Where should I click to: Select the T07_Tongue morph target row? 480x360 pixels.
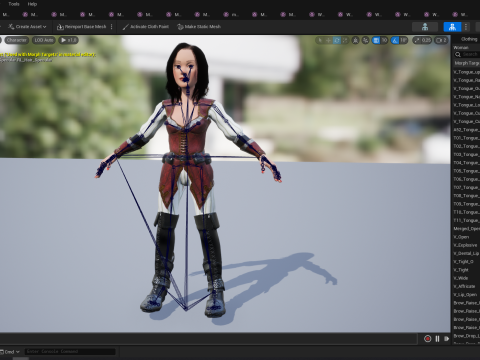(466, 187)
